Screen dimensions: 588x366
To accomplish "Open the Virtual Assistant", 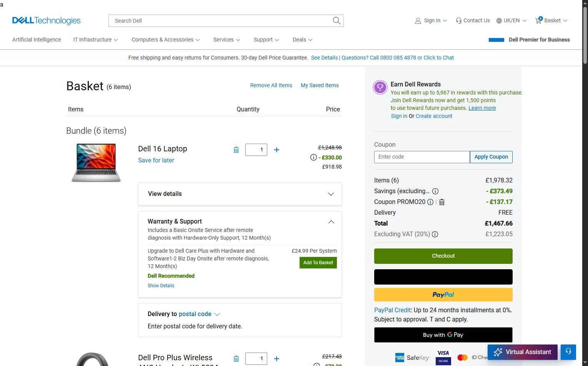I will [x=522, y=352].
